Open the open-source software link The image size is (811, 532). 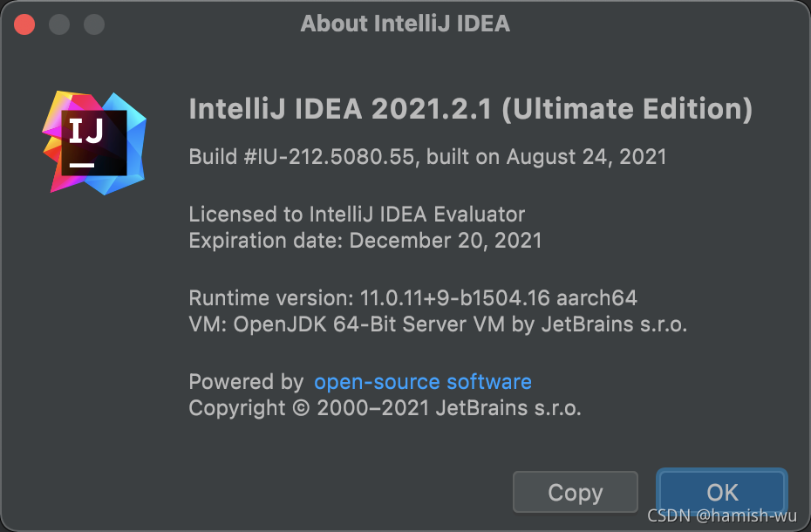click(x=423, y=382)
